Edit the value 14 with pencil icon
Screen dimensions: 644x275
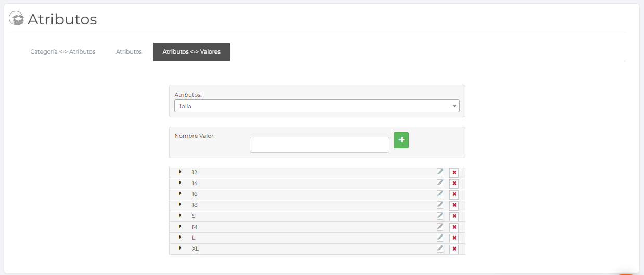click(x=440, y=183)
